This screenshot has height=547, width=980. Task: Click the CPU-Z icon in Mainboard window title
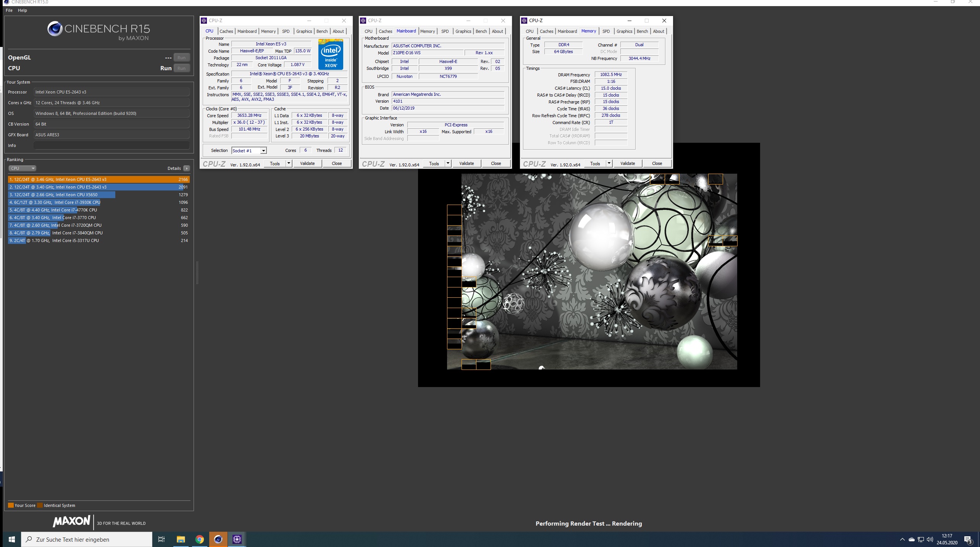[363, 21]
